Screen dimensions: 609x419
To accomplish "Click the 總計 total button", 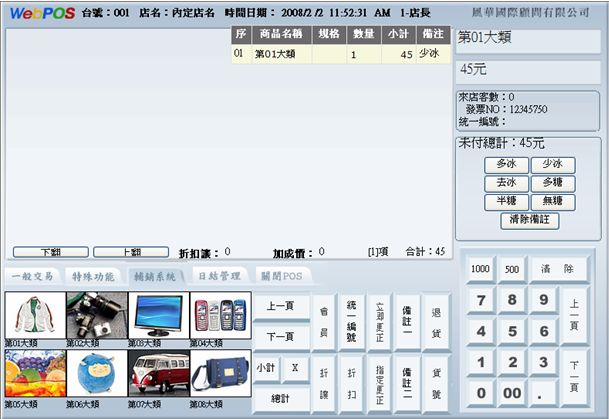I will click(x=281, y=398).
